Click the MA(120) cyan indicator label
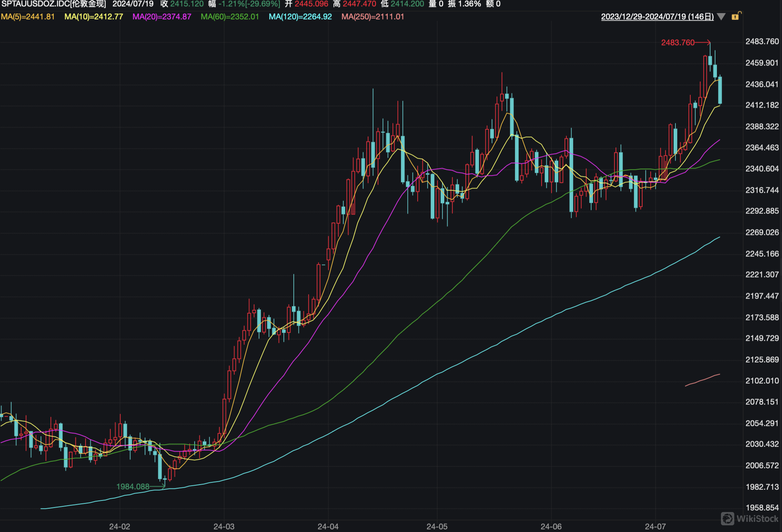782x532 pixels. click(x=300, y=17)
